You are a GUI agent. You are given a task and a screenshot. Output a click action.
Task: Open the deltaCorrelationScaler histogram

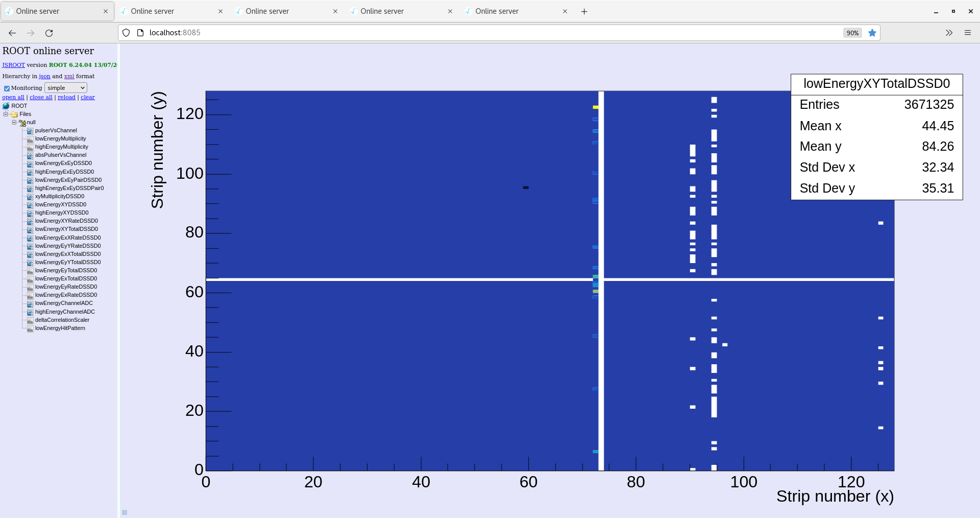coord(62,320)
